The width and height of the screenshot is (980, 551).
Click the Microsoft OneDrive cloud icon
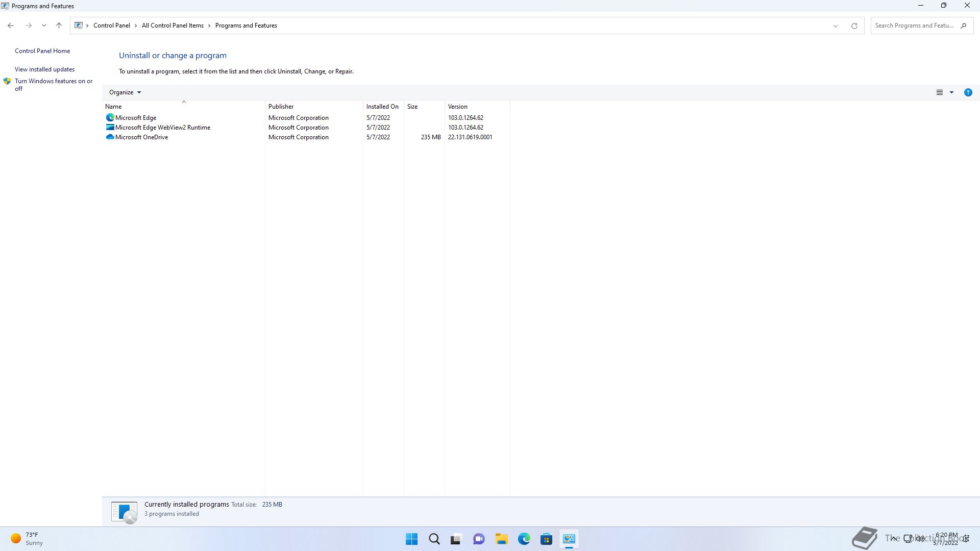[110, 137]
